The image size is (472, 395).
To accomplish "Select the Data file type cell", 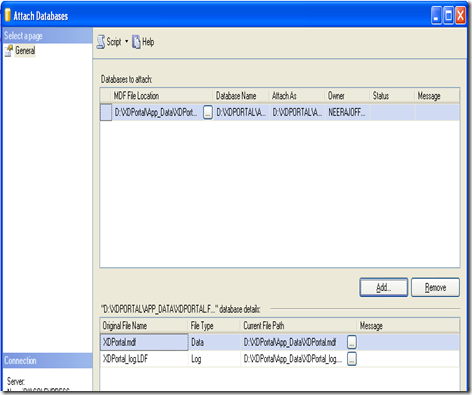I will 214,342.
